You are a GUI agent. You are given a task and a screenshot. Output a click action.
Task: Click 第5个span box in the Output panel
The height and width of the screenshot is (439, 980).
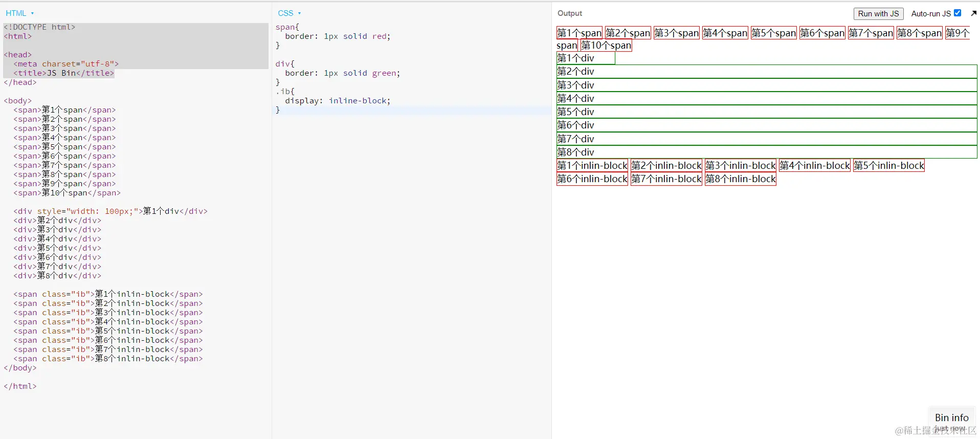coord(774,33)
